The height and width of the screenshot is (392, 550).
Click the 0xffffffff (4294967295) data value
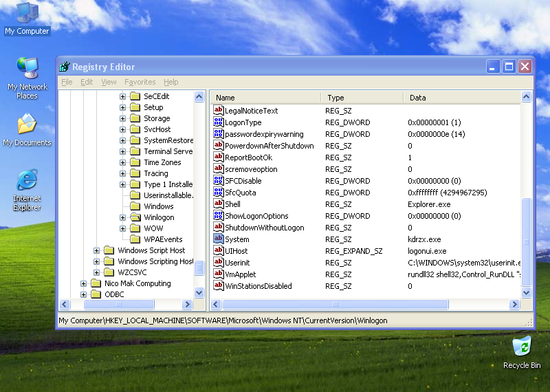448,193
